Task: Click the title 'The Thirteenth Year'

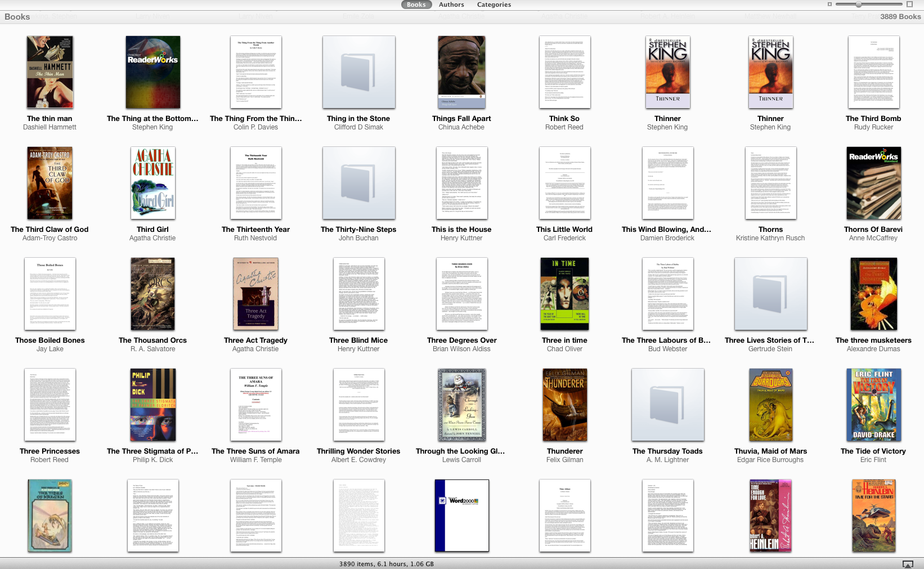Action: click(255, 230)
